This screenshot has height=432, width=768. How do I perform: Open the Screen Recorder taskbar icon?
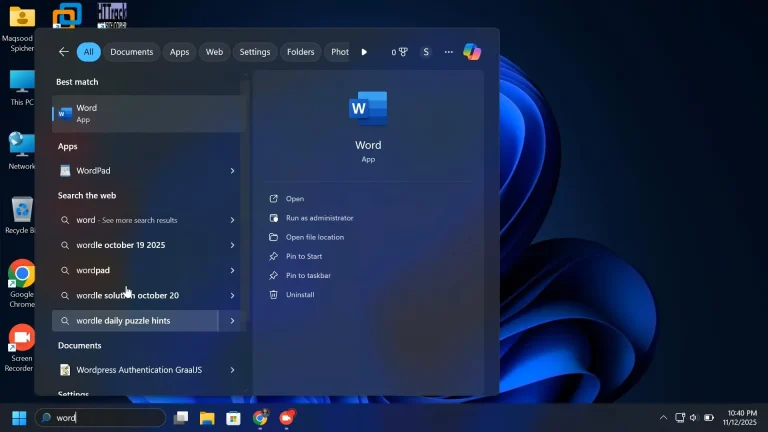287,418
